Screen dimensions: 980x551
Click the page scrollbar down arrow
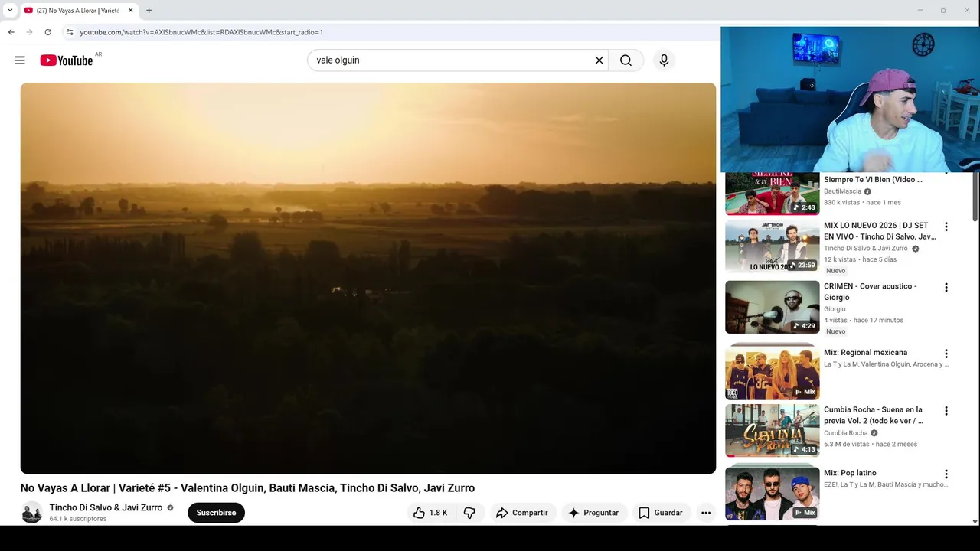[x=975, y=521]
